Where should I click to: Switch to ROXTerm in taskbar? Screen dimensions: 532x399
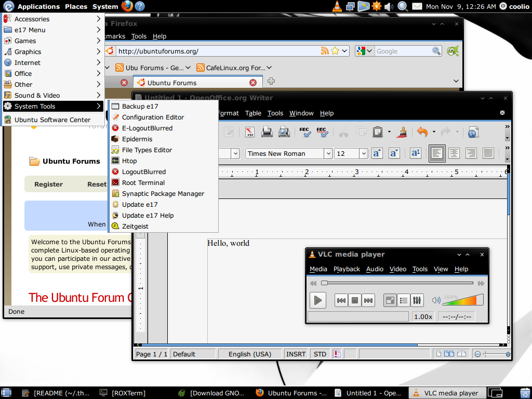pos(124,393)
